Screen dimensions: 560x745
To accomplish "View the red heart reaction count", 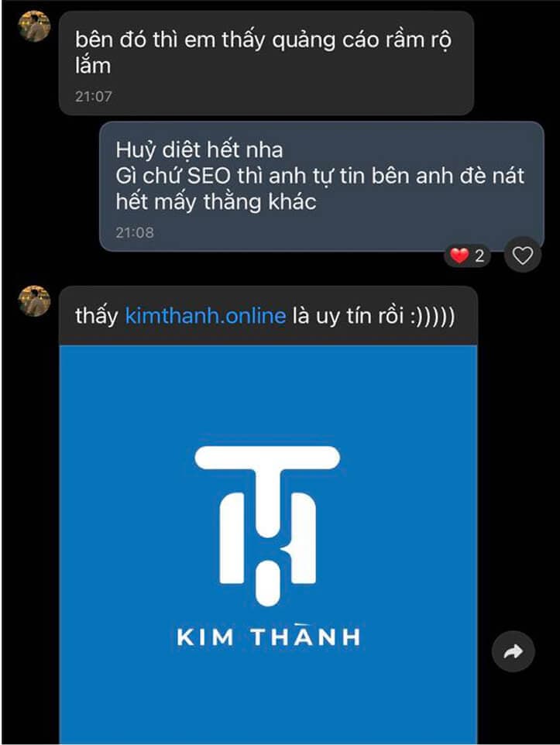I will point(467,256).
